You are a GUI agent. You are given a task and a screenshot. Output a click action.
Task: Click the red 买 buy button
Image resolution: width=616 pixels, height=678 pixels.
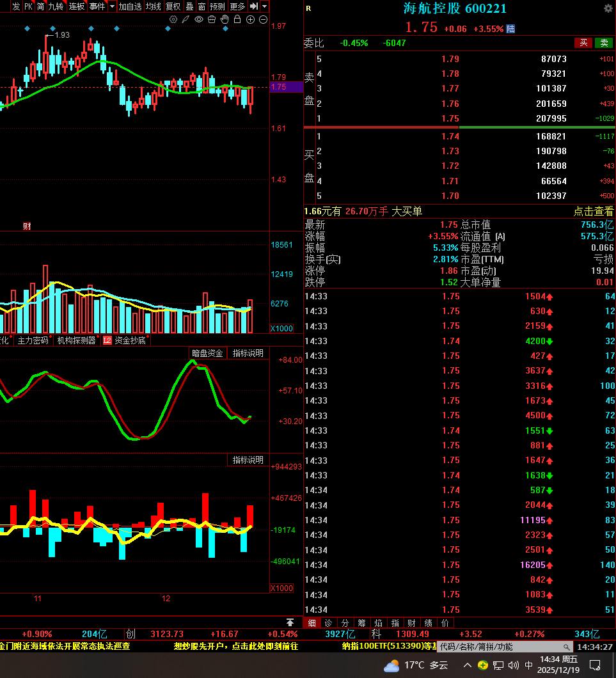[x=583, y=42]
